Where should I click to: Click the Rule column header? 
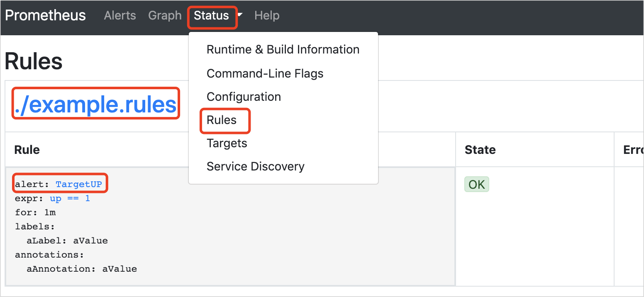click(x=27, y=150)
